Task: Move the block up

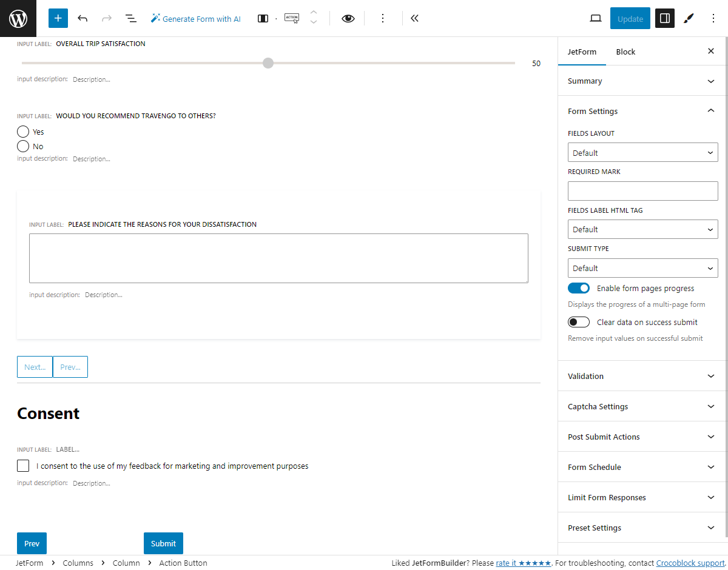Action: (314, 12)
